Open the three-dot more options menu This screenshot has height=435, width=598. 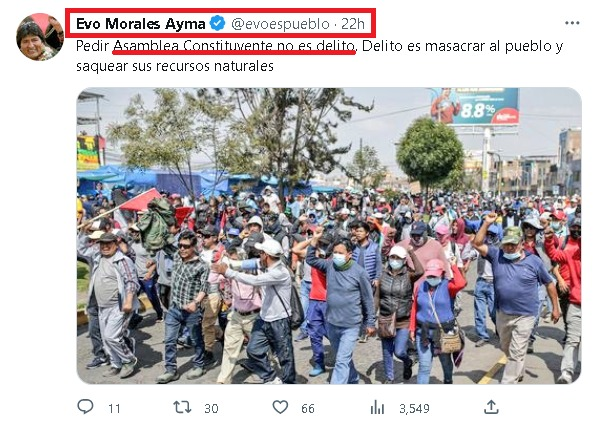point(572,23)
